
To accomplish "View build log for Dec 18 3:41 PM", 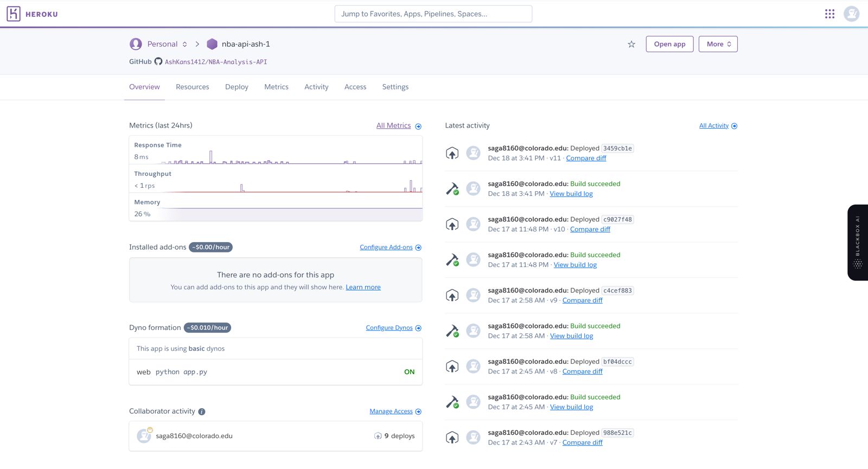I will click(x=571, y=194).
